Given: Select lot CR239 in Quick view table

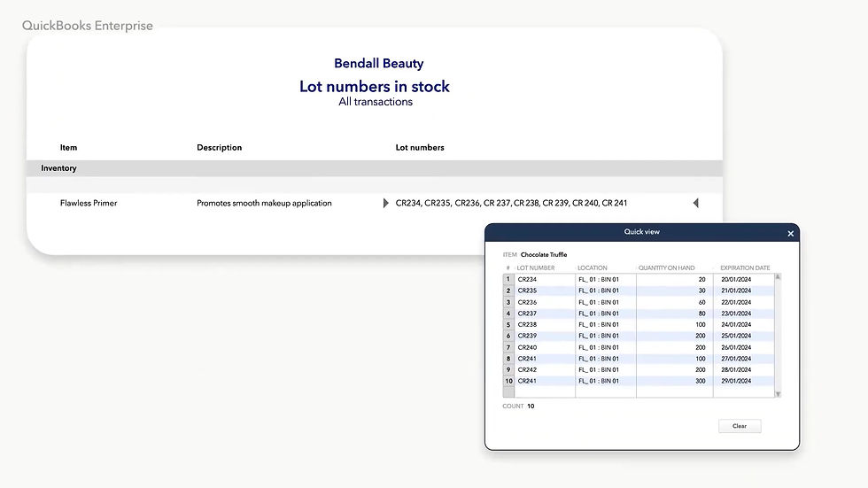Looking at the screenshot, I should [x=527, y=336].
